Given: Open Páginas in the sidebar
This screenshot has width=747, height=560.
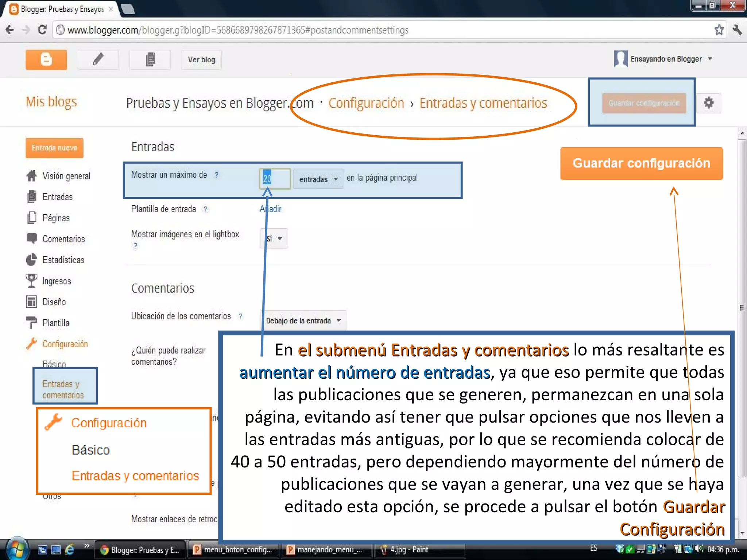Looking at the screenshot, I should point(56,218).
